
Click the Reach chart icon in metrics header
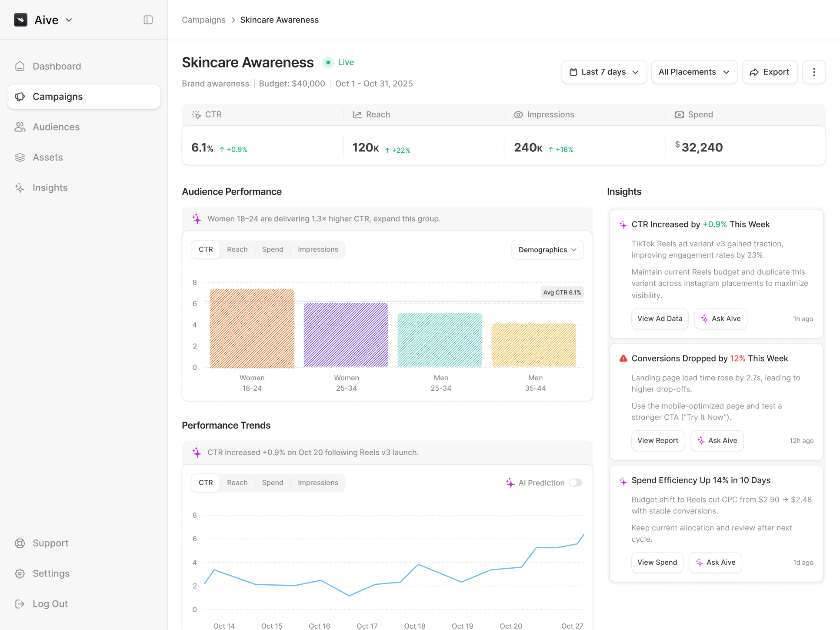[x=357, y=114]
